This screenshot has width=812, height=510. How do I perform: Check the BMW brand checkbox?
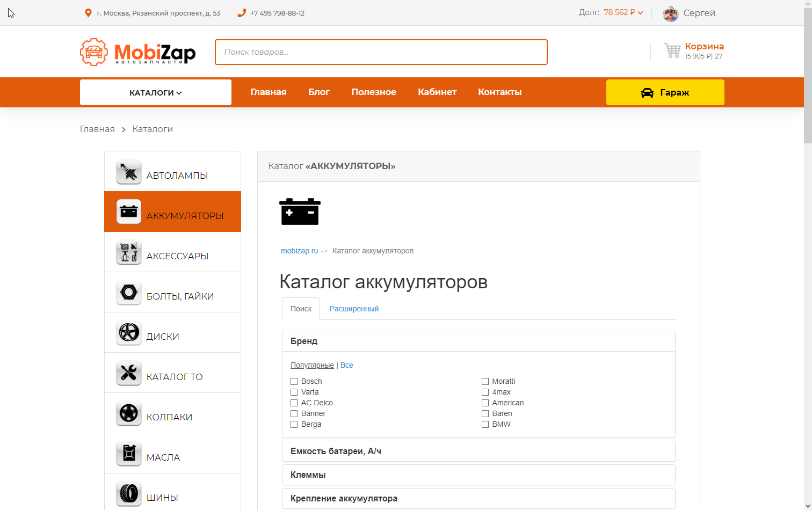click(x=485, y=424)
